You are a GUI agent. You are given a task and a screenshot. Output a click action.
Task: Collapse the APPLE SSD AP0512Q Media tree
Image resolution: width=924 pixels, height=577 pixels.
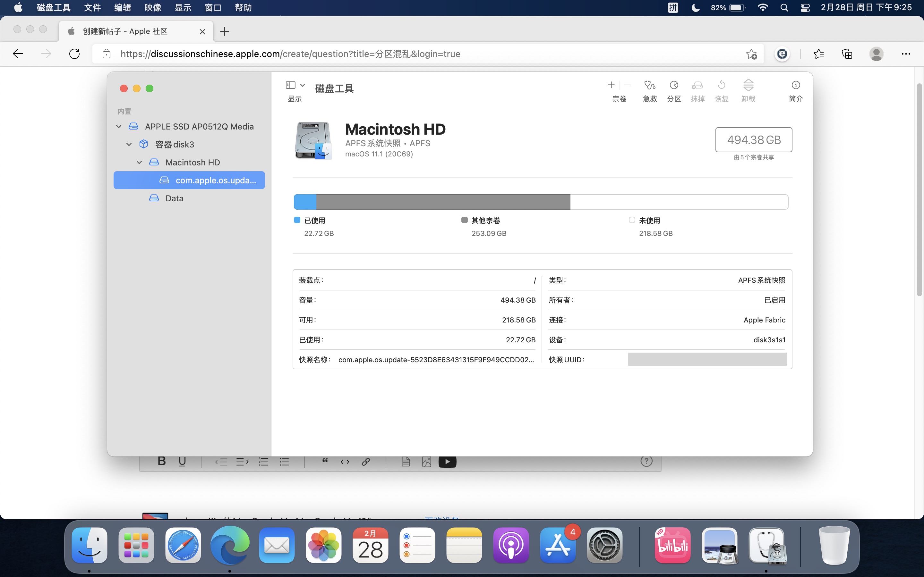click(x=119, y=126)
